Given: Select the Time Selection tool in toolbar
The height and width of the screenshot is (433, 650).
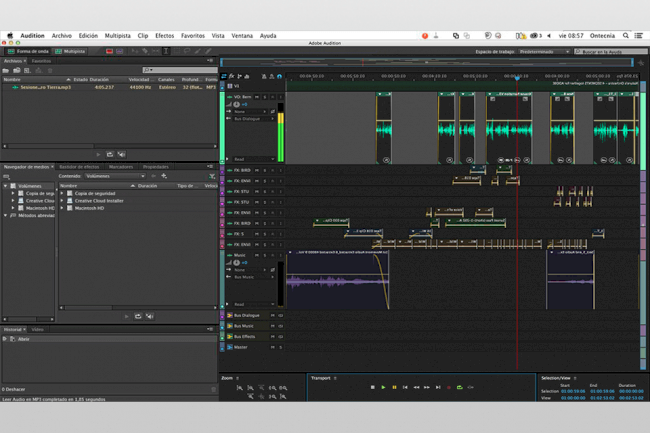Looking at the screenshot, I should (x=167, y=51).
